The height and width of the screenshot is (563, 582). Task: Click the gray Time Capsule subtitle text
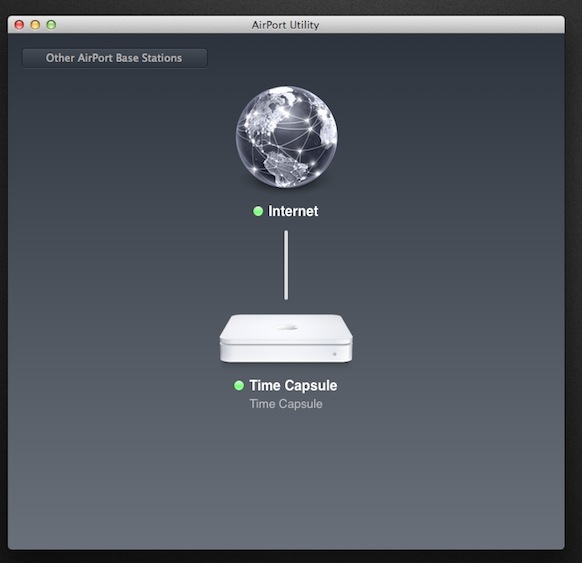(x=286, y=404)
